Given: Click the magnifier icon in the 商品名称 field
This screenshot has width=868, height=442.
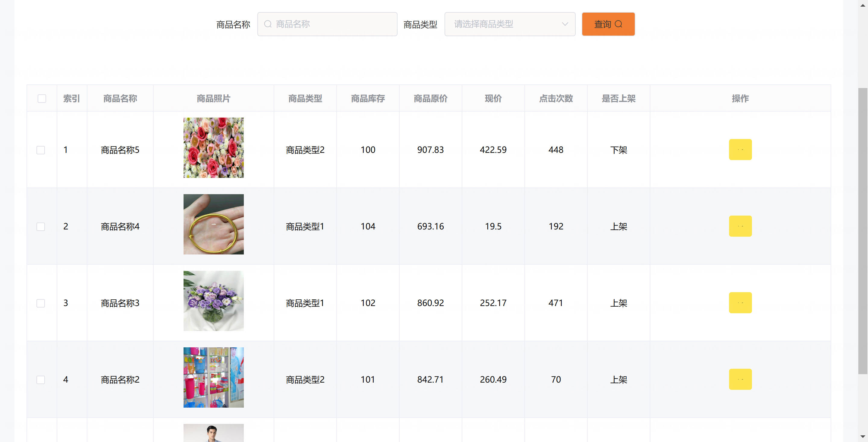Looking at the screenshot, I should (x=268, y=24).
